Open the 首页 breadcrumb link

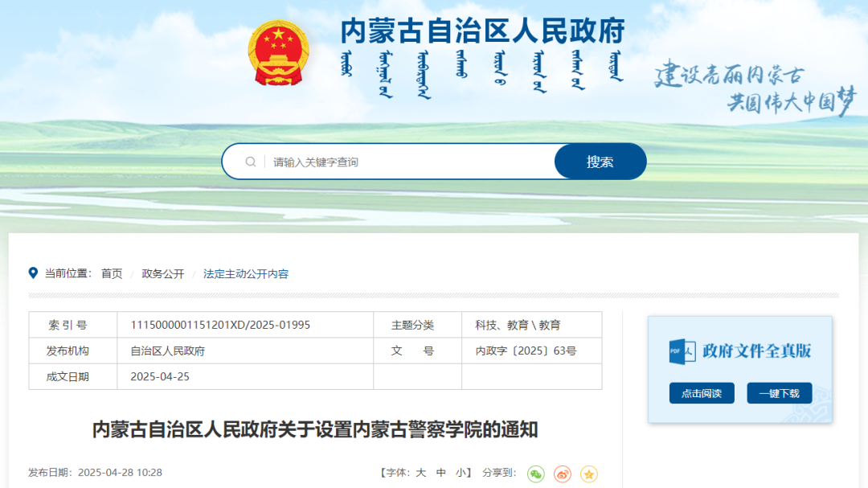(111, 273)
